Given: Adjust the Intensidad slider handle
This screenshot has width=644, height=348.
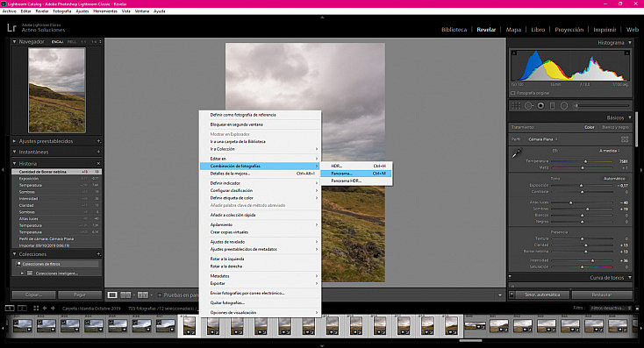Looking at the screenshot, I should tap(592, 260).
